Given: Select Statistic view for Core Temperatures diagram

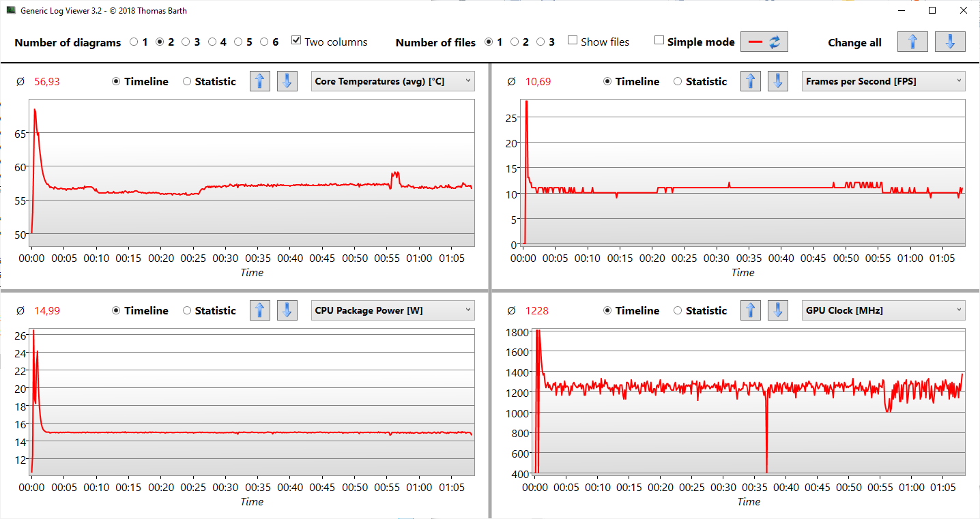Looking at the screenshot, I should pyautogui.click(x=187, y=81).
